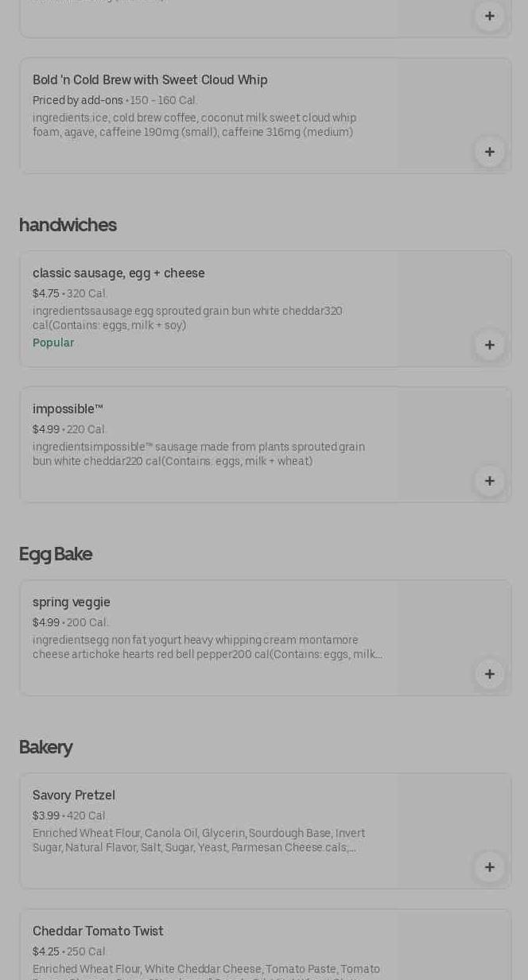Click the Egg Bake section heading
Screen dimensions: 528x980
pos(56,554)
